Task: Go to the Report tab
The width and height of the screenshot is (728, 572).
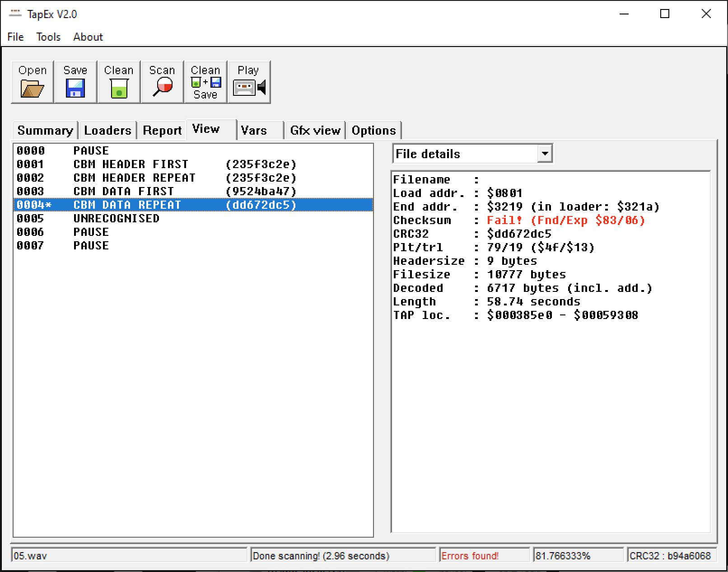Action: click(162, 131)
